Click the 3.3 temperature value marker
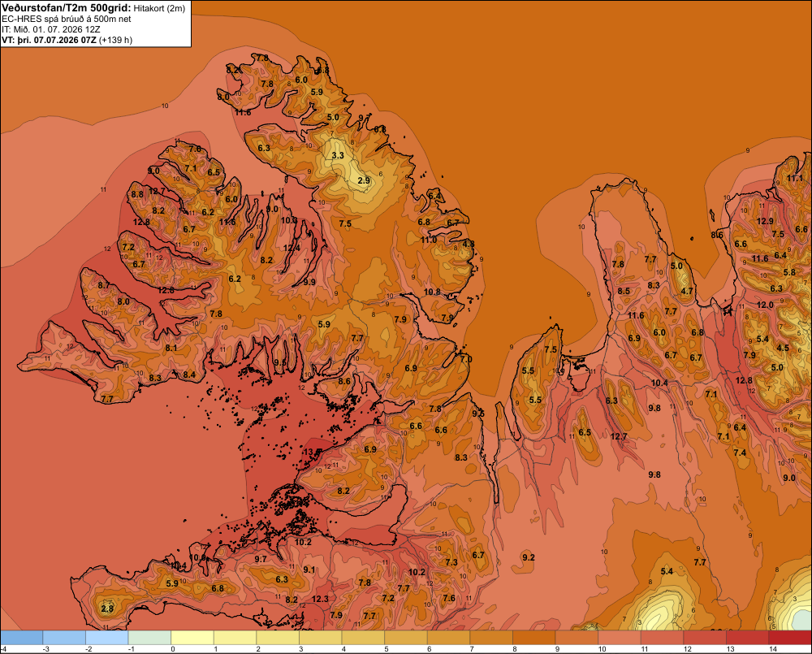This screenshot has width=812, height=654. point(338,155)
